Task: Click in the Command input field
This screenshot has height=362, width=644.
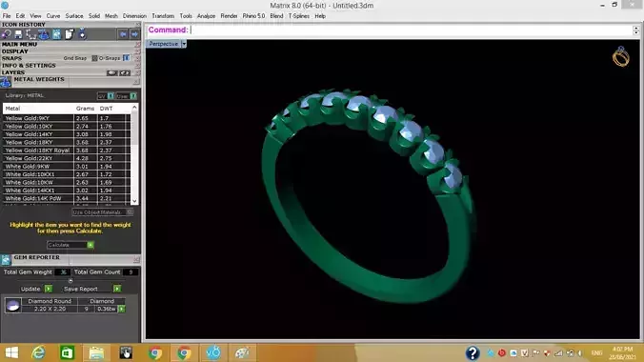Action: (x=411, y=30)
